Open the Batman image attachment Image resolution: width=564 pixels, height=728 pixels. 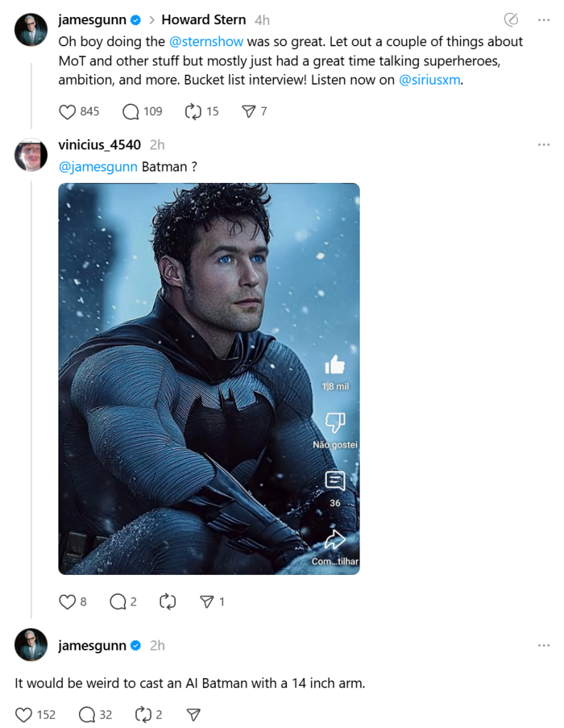pos(209,379)
